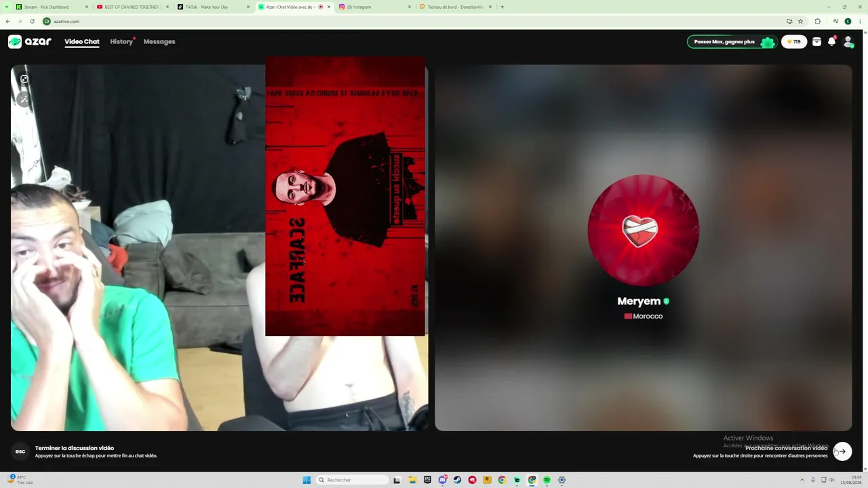Open File Explorer from the taskbar
868x488 pixels.
point(412,480)
